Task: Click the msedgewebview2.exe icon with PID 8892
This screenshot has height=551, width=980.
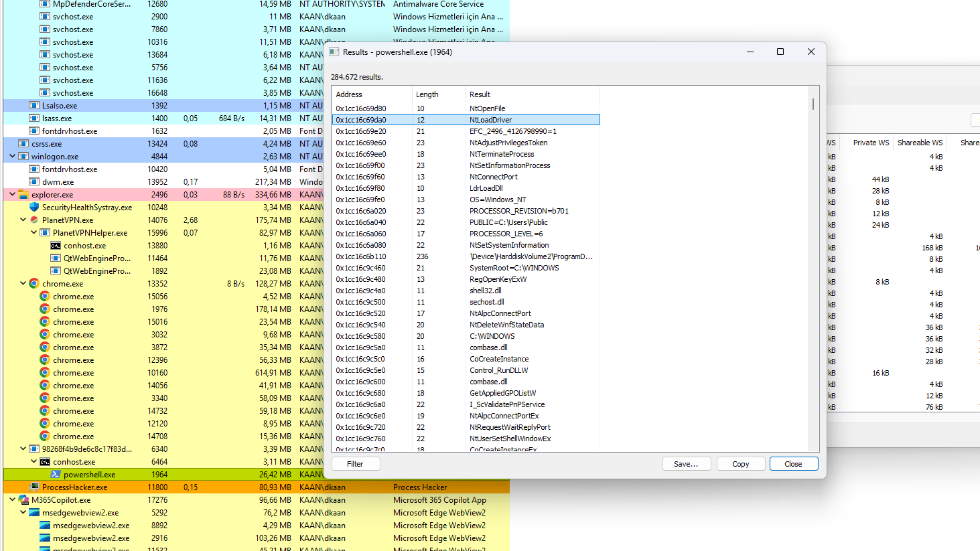Action: tap(45, 526)
